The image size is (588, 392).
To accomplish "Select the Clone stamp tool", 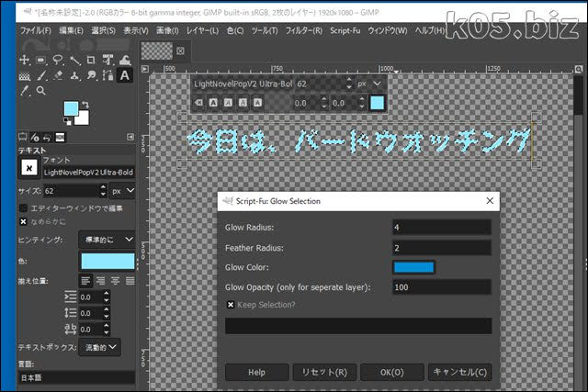I will (x=74, y=76).
